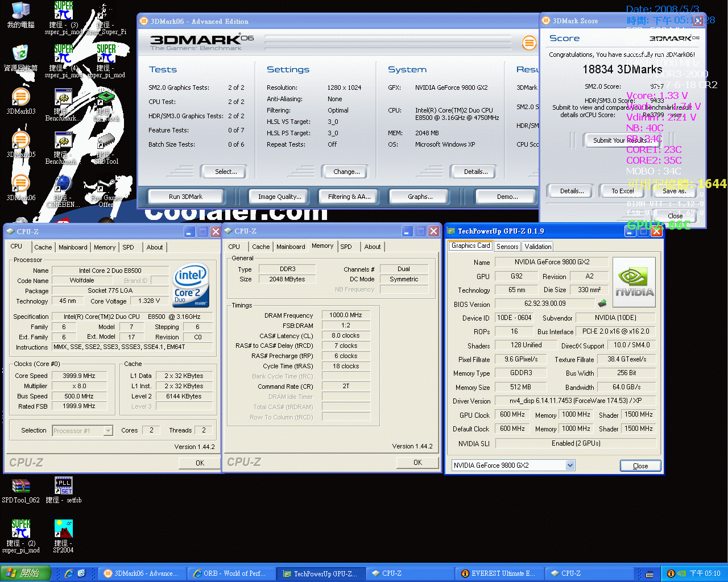The image size is (728, 582).
Task: Select the setfsb PLL SET shortcut icon
Action: pos(63,486)
